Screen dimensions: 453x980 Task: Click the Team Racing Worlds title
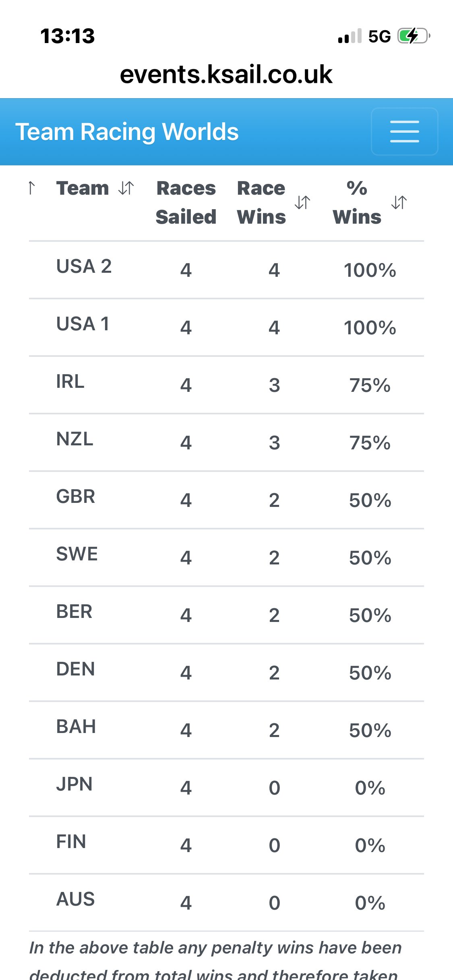coord(127,132)
